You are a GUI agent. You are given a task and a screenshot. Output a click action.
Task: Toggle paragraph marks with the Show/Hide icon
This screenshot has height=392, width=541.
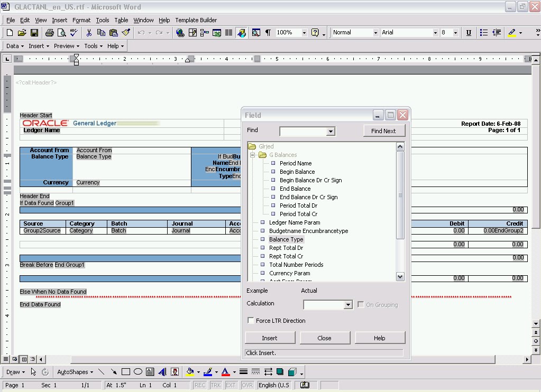[267, 33]
